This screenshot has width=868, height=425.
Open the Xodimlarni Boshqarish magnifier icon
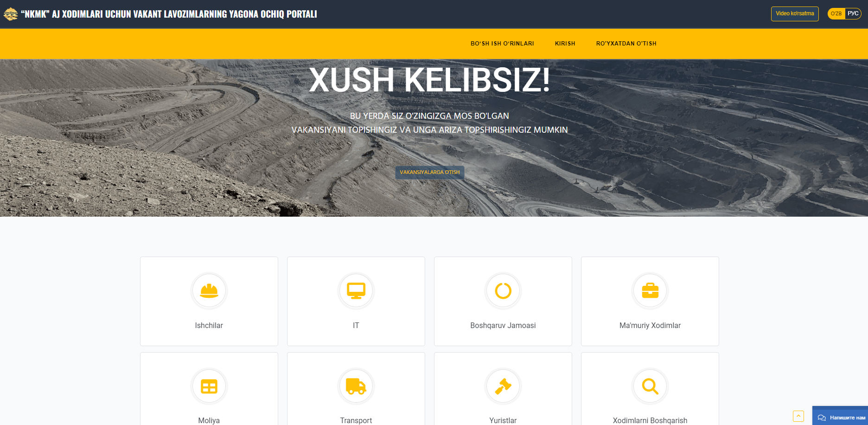pos(650,386)
